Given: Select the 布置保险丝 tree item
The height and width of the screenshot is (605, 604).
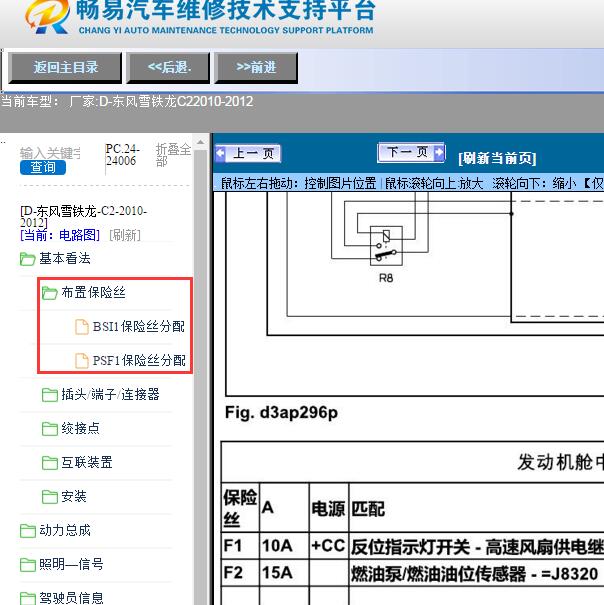Looking at the screenshot, I should pos(93,292).
